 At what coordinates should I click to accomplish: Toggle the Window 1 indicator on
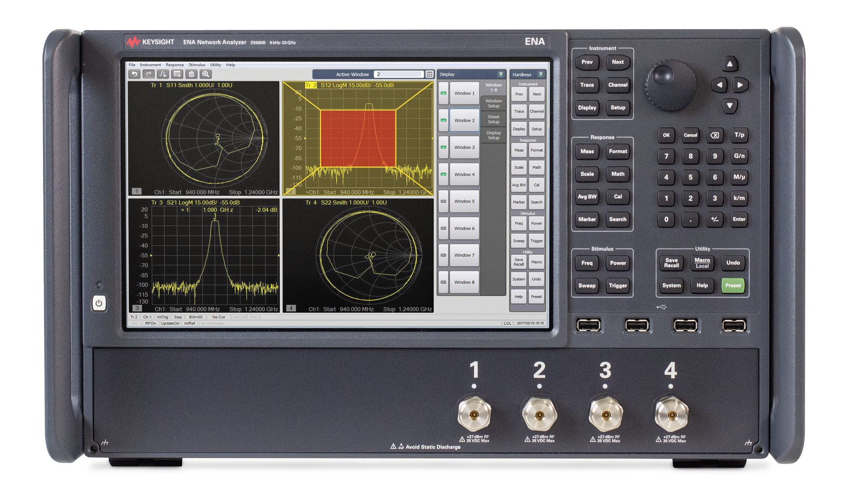[444, 94]
